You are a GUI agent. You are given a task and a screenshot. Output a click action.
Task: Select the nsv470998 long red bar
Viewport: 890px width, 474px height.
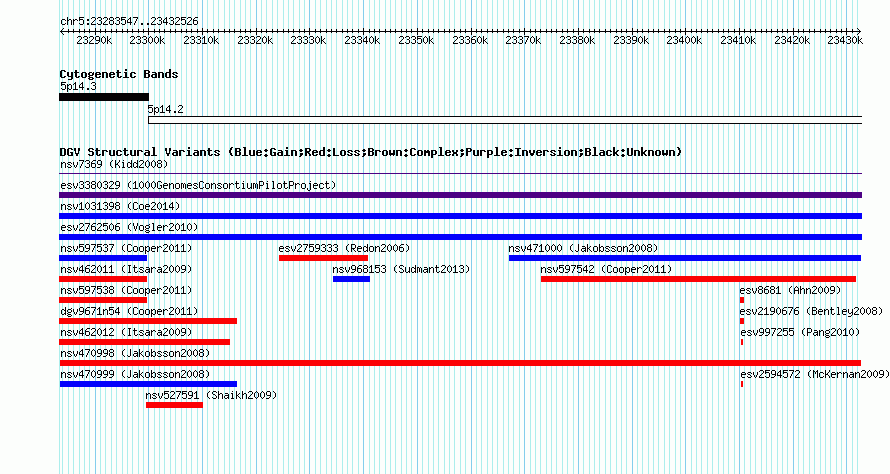click(x=460, y=363)
